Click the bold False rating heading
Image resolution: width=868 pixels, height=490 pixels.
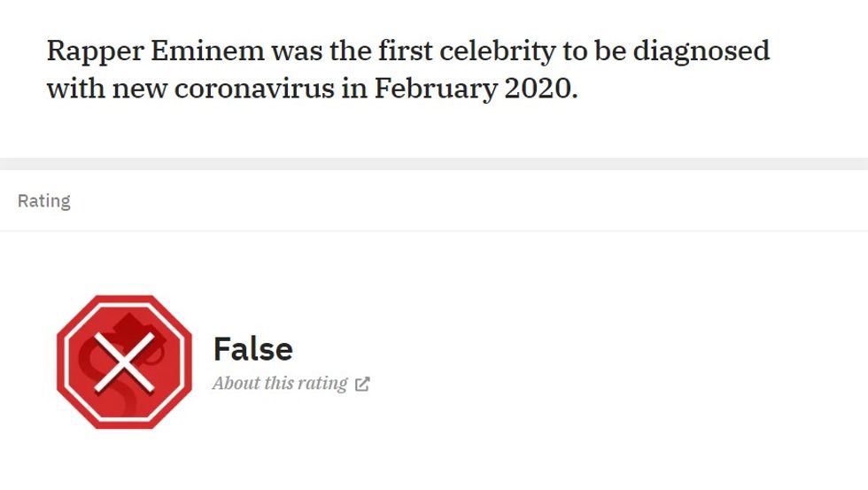[x=252, y=349]
